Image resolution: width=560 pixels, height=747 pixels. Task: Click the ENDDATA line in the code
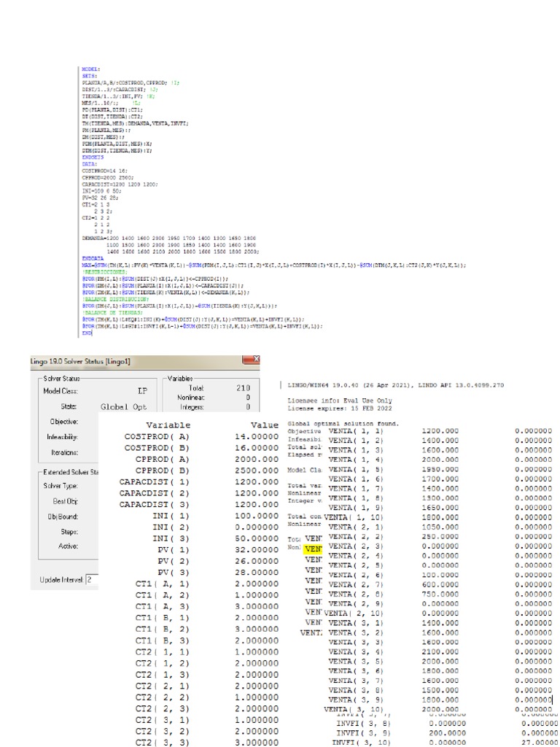[94, 256]
